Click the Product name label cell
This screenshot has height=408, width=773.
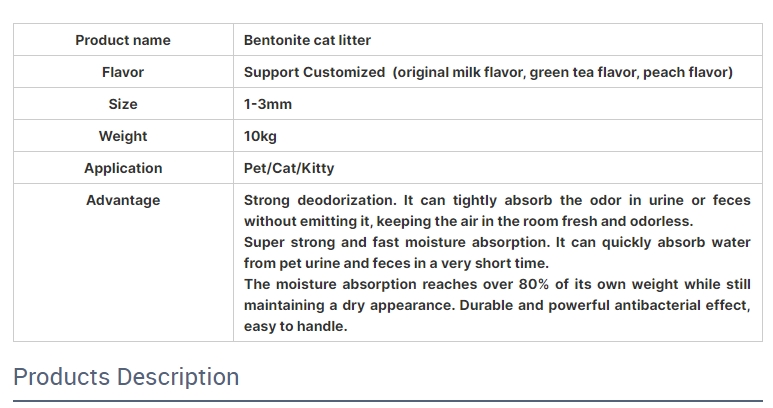coord(123,40)
